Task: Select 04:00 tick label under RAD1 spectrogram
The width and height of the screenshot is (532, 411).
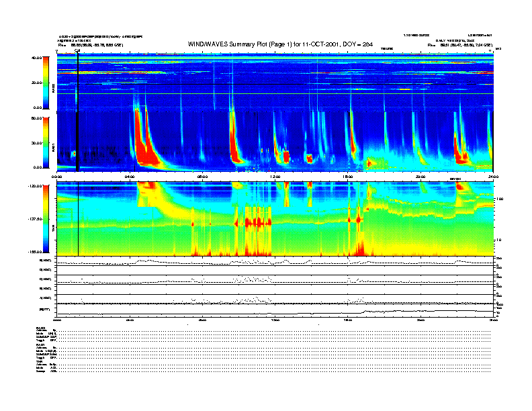Action: pos(130,177)
